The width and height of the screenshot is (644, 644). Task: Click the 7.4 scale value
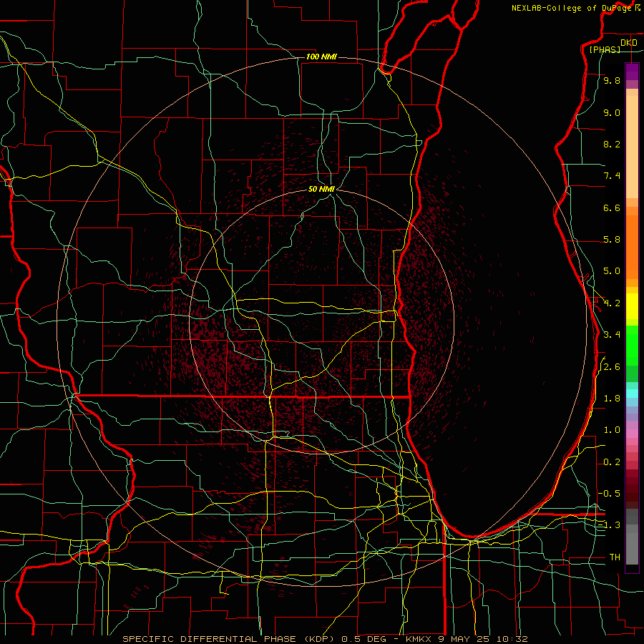[x=612, y=176]
